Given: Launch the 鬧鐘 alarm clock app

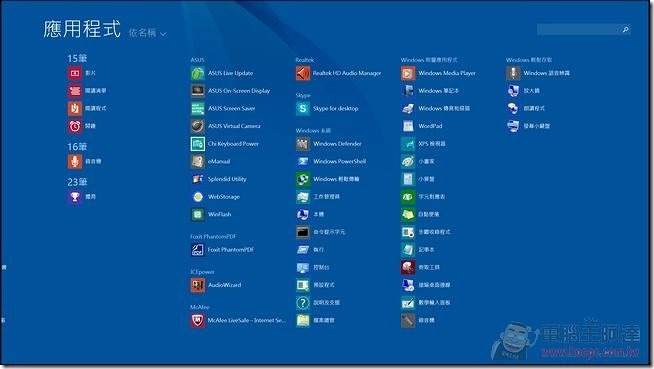Looking at the screenshot, I should (82, 126).
